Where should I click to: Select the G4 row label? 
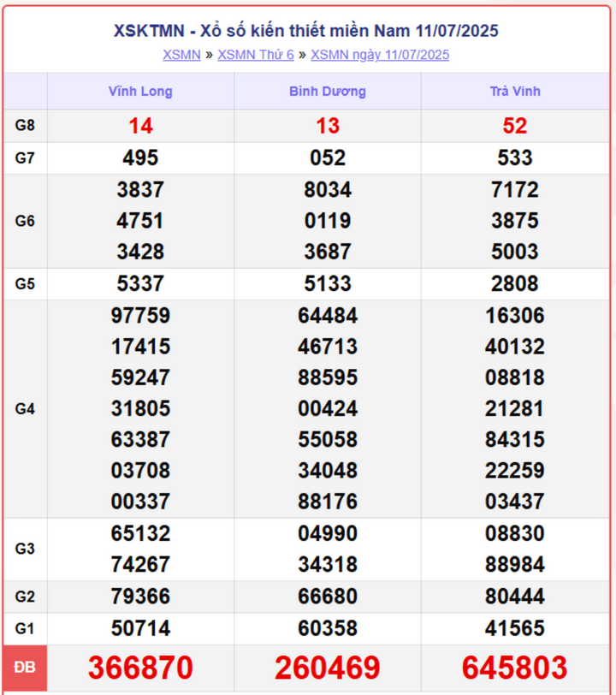(25, 408)
